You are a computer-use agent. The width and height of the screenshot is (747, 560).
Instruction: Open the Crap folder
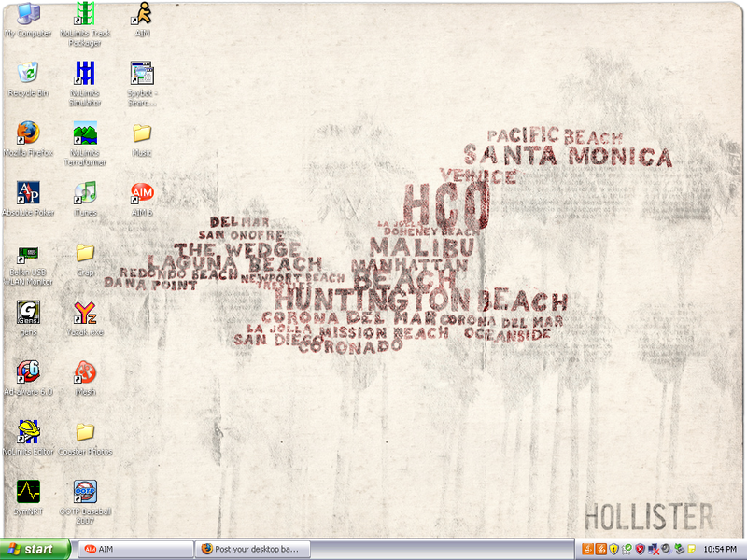(85, 260)
